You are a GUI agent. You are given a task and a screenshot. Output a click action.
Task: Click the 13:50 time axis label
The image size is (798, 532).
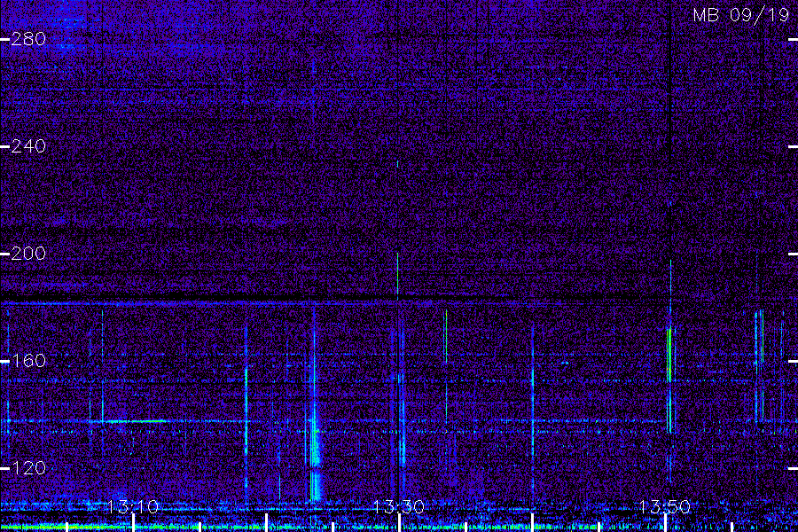665,506
